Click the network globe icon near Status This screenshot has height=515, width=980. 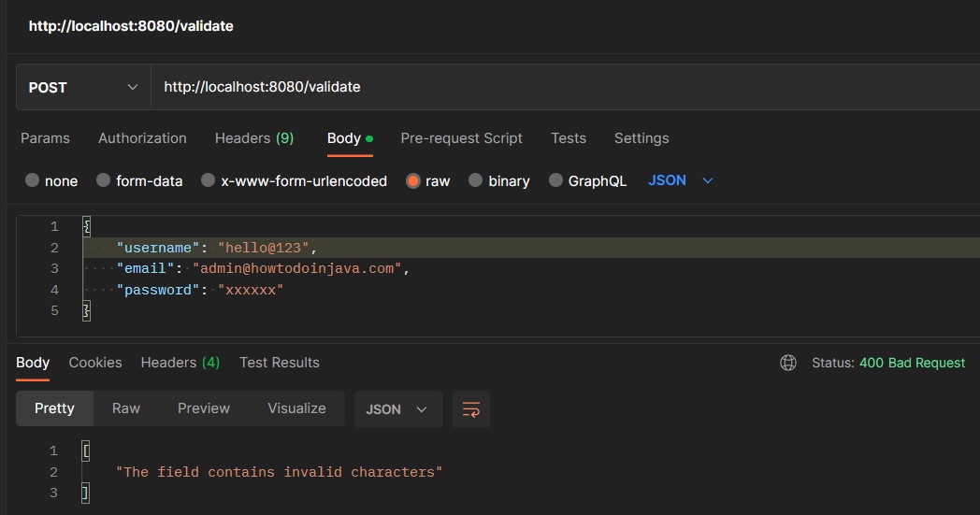788,363
